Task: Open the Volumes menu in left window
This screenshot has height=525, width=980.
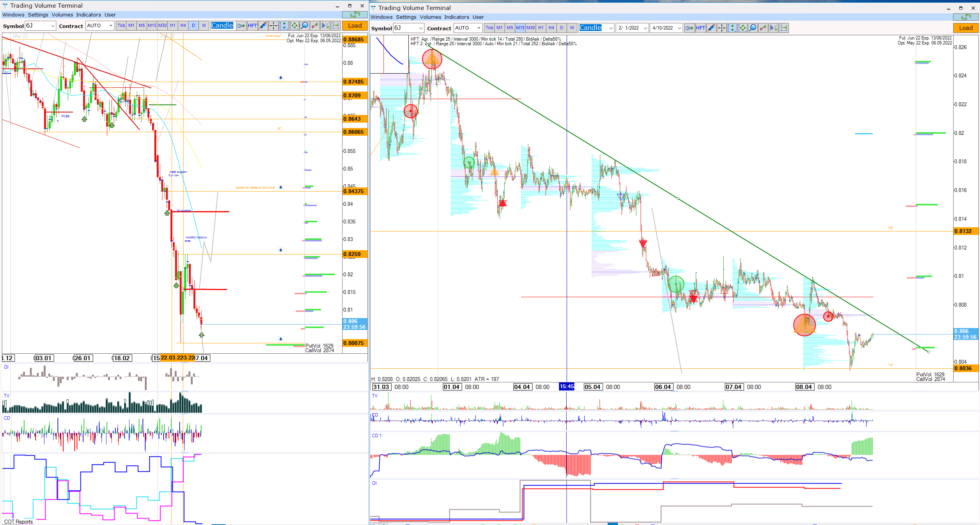Action: [62, 15]
